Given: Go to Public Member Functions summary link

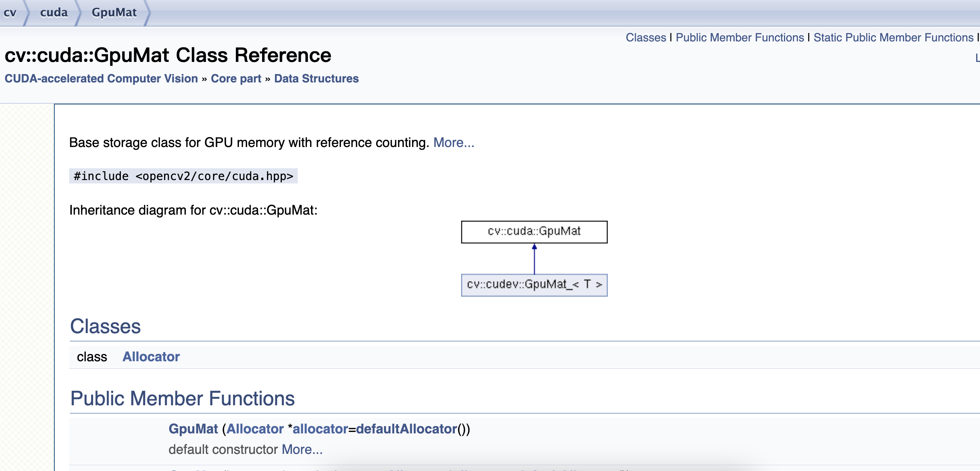Looking at the screenshot, I should coord(739,37).
